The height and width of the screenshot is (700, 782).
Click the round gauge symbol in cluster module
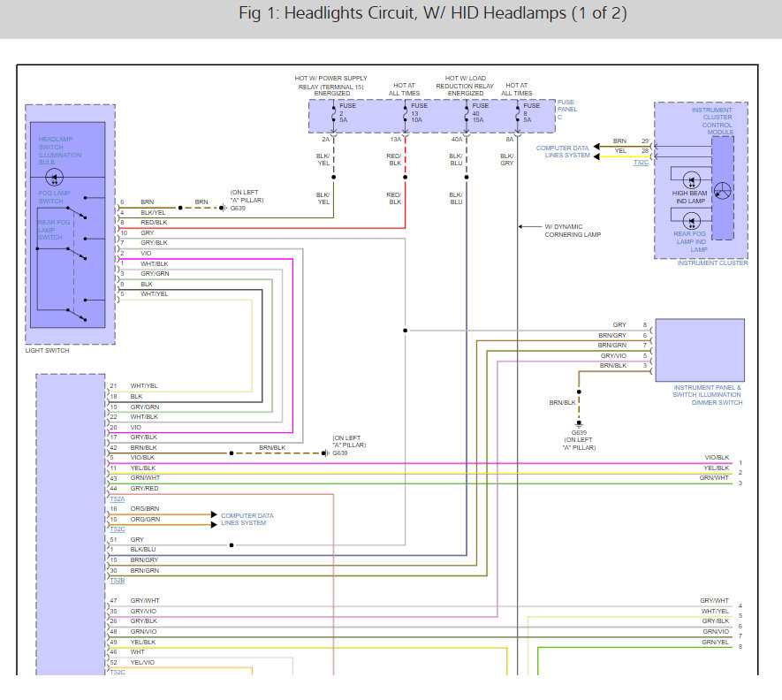click(x=722, y=191)
